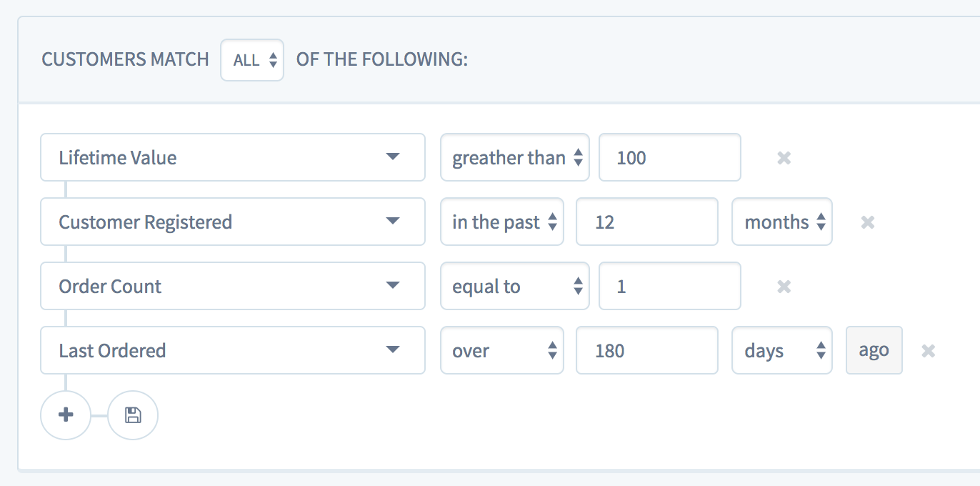The image size is (980, 486).
Task: Open the 'equal to' operator select
Action: click(514, 286)
